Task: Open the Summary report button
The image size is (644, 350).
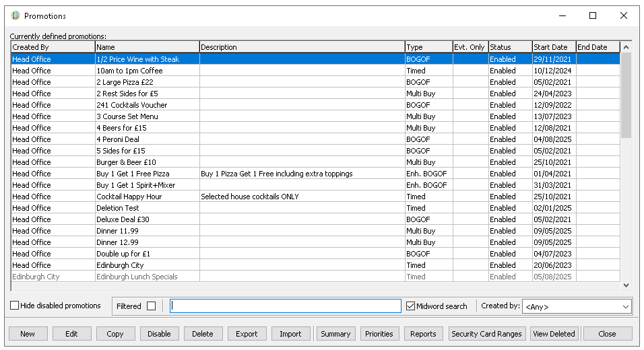Action: pos(335,334)
